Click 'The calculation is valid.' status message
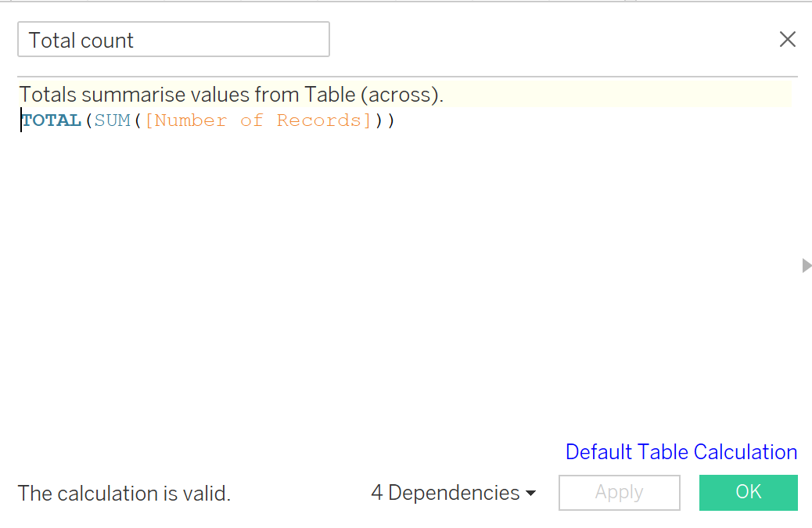812x528 pixels. point(124,493)
